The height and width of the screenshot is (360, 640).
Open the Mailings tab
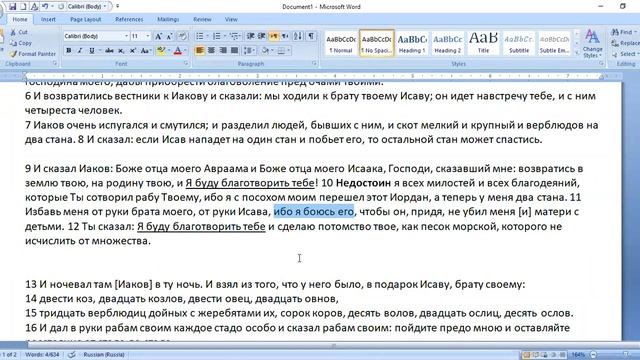pos(168,19)
